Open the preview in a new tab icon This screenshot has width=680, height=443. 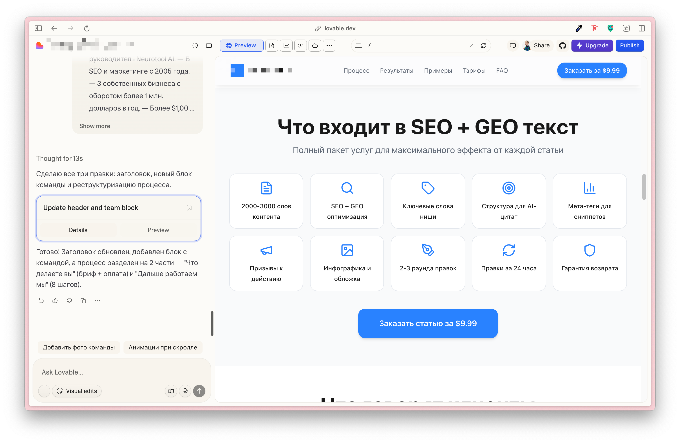click(471, 45)
